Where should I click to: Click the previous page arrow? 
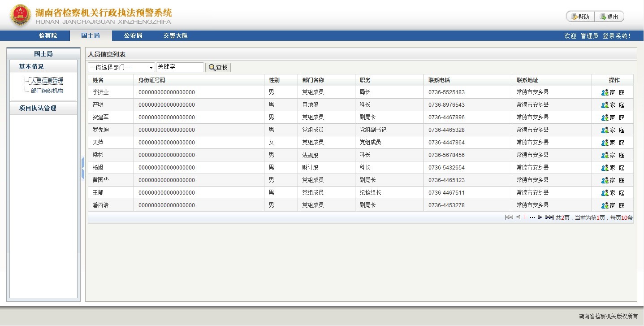pyautogui.click(x=518, y=217)
